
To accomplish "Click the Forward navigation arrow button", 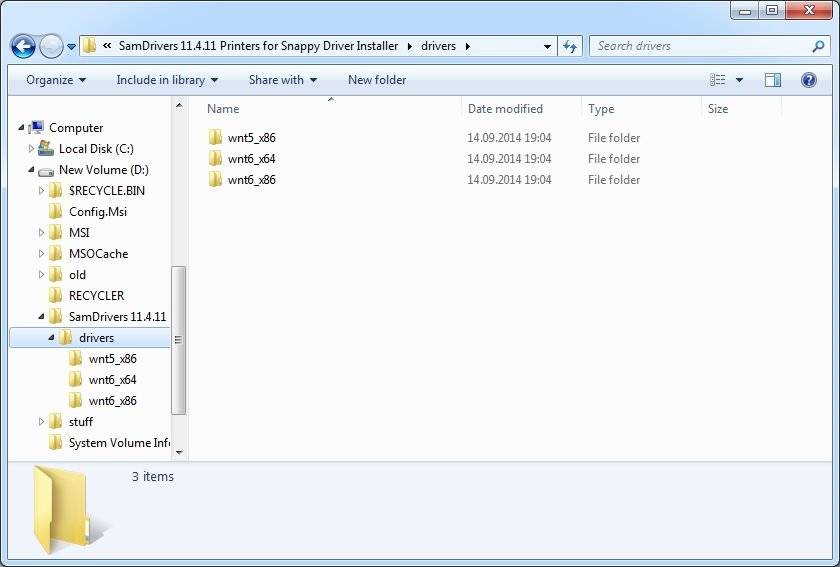I will pos(51,47).
